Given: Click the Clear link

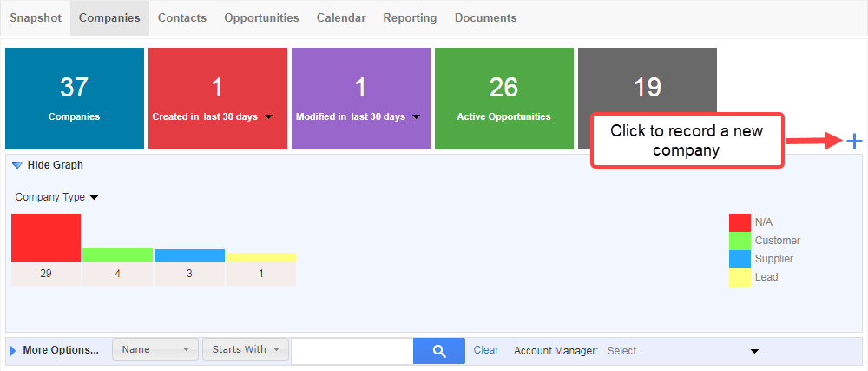Looking at the screenshot, I should 486,350.
